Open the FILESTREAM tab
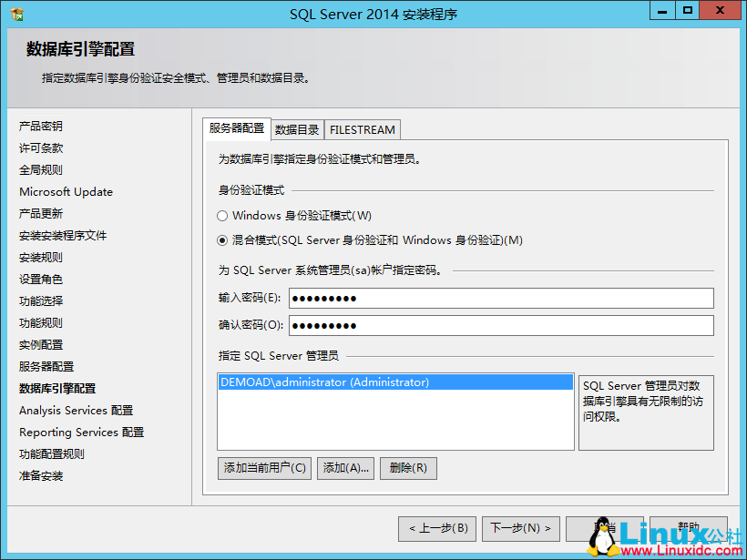The image size is (747, 560). tap(362, 129)
